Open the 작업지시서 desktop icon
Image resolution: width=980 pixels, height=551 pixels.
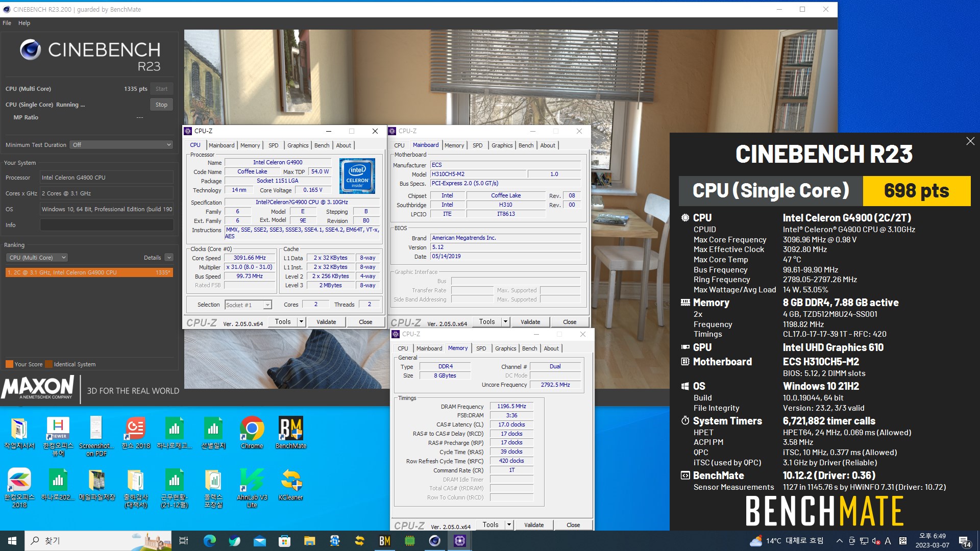(x=19, y=433)
